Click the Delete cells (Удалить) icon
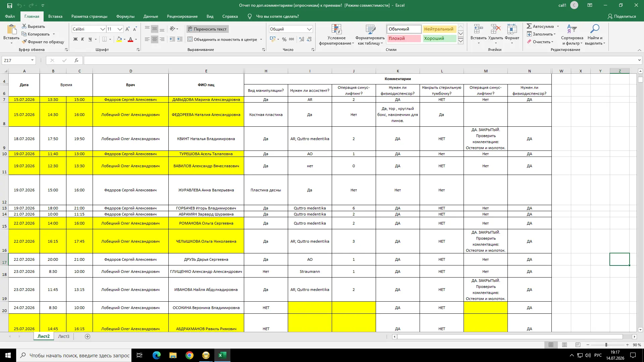 click(x=496, y=29)
